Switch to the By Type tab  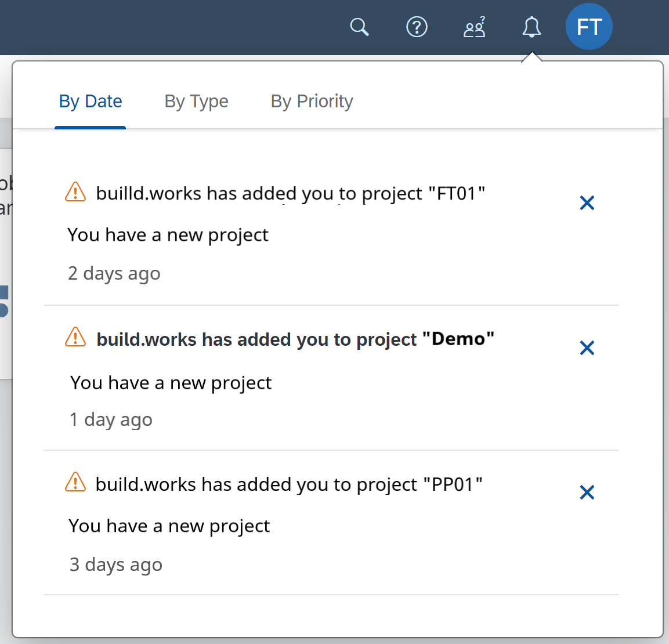(x=196, y=102)
